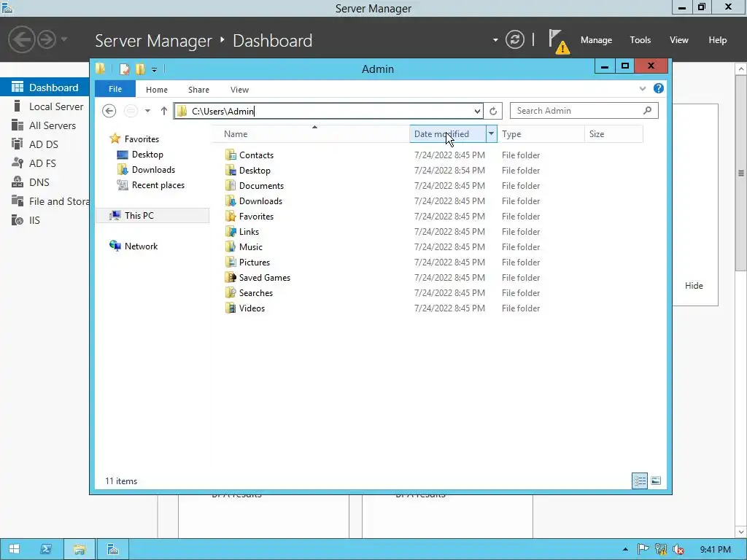Viewport: 747px width, 560px height.
Task: Open recent locations dropdown arrow
Action: click(x=147, y=111)
